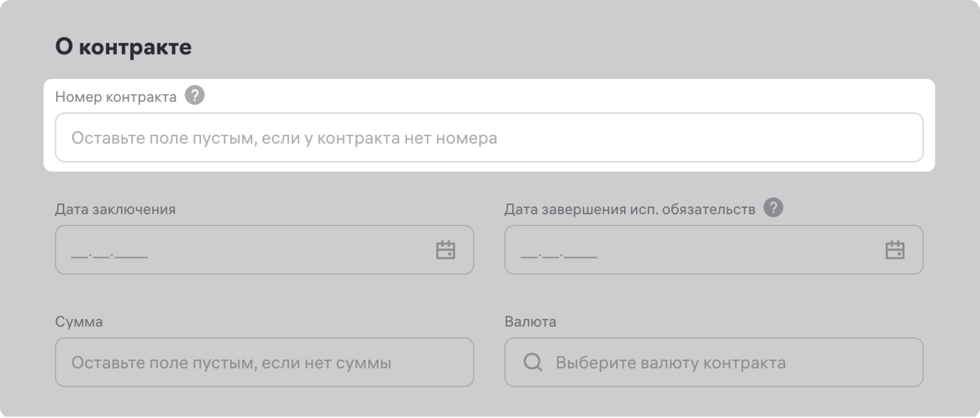Click the Сумма label

[79, 322]
